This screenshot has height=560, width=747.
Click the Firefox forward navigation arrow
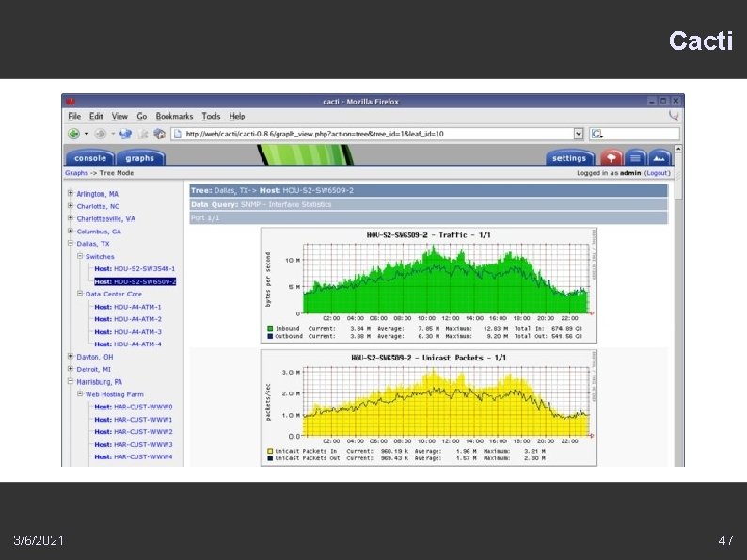pos(100,134)
